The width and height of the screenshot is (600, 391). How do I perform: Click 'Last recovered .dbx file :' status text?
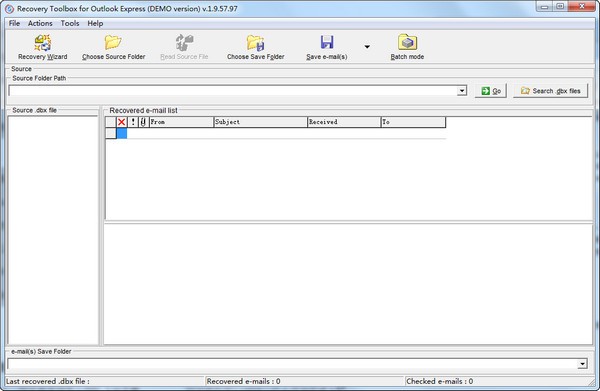(x=48, y=381)
